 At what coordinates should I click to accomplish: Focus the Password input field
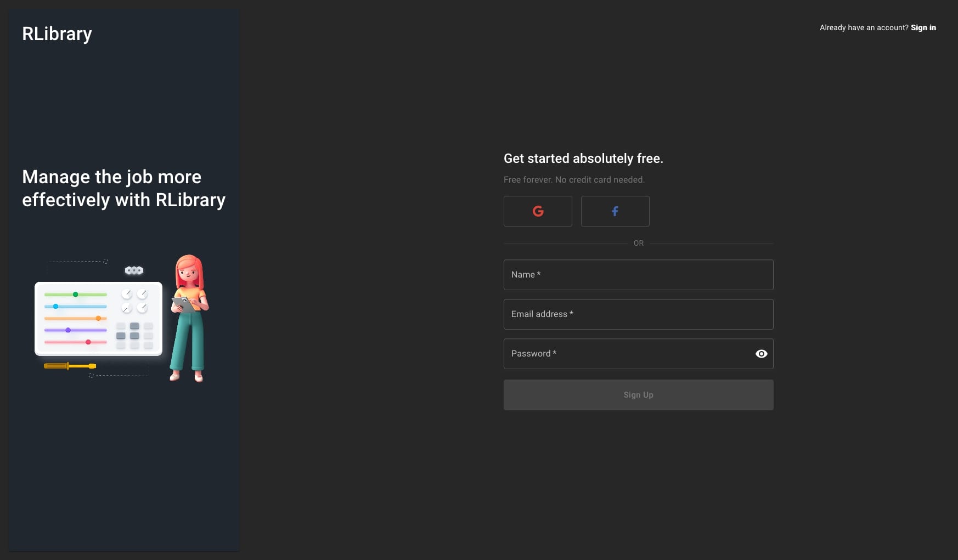625,354
